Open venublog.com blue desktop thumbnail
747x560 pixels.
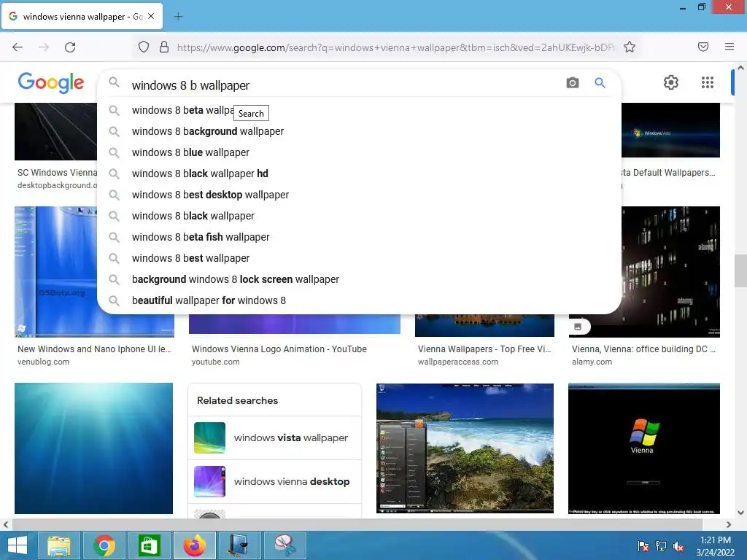pos(55,271)
